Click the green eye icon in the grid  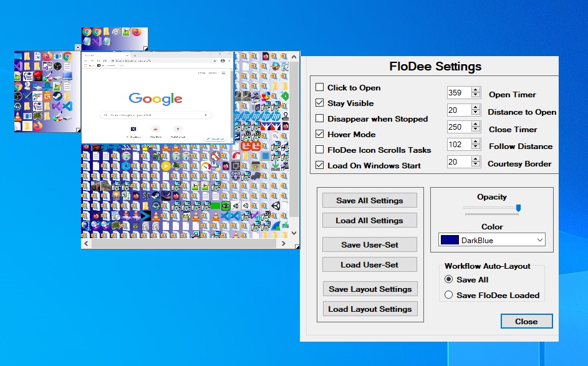tap(226, 205)
